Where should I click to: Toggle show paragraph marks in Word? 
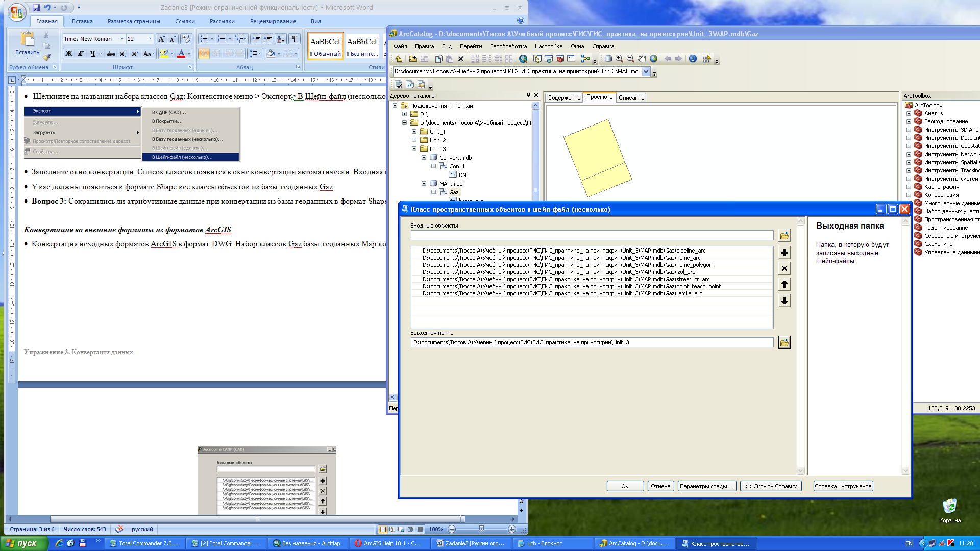[295, 39]
